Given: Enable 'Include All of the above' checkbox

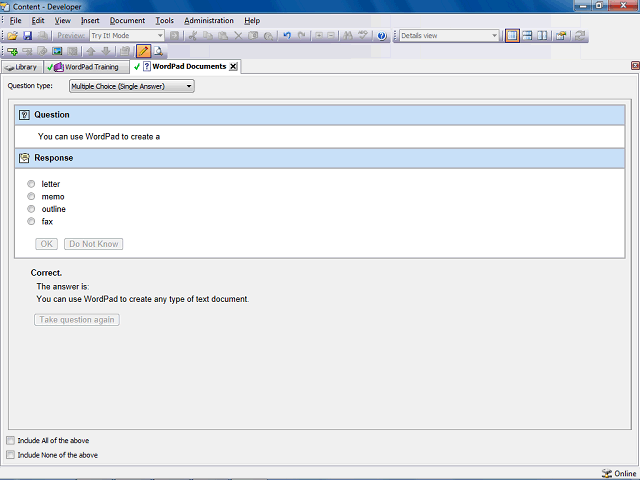Looking at the screenshot, I should coord(10,440).
